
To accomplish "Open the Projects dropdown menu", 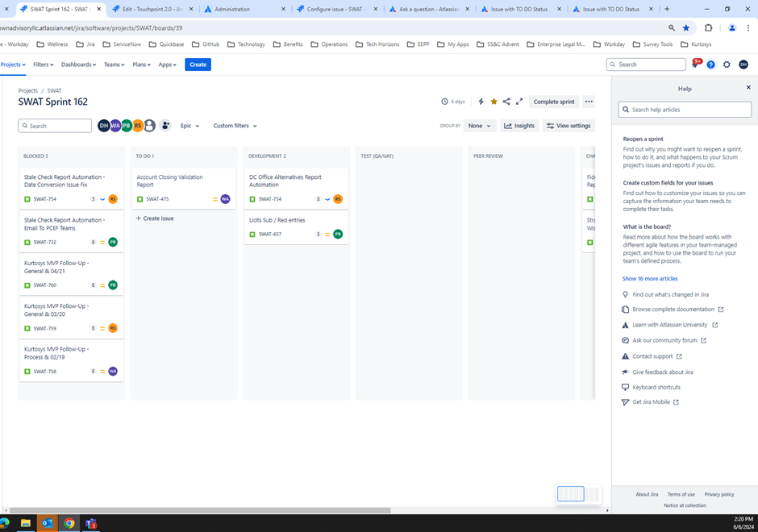I will (x=13, y=64).
